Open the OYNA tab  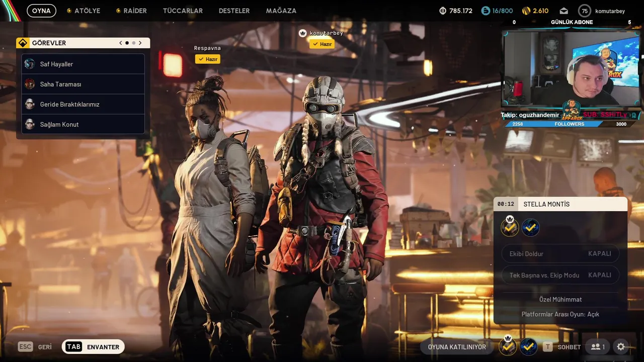(x=41, y=11)
